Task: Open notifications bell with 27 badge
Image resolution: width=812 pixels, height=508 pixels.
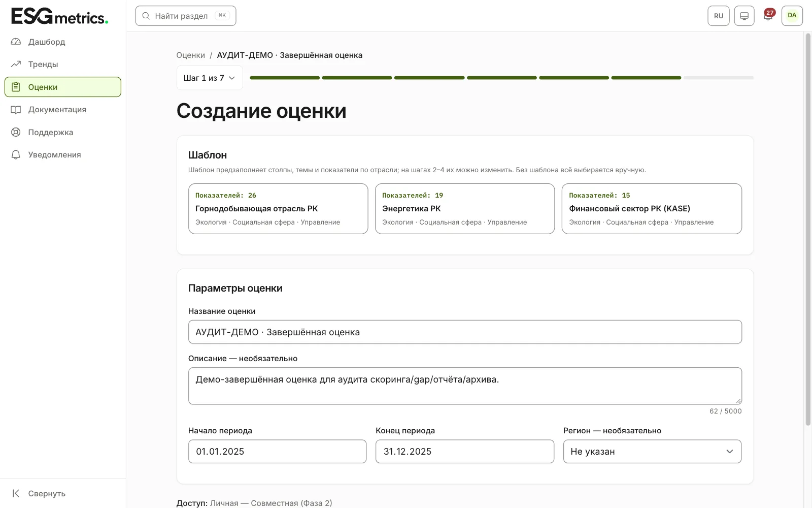Action: 768,15
